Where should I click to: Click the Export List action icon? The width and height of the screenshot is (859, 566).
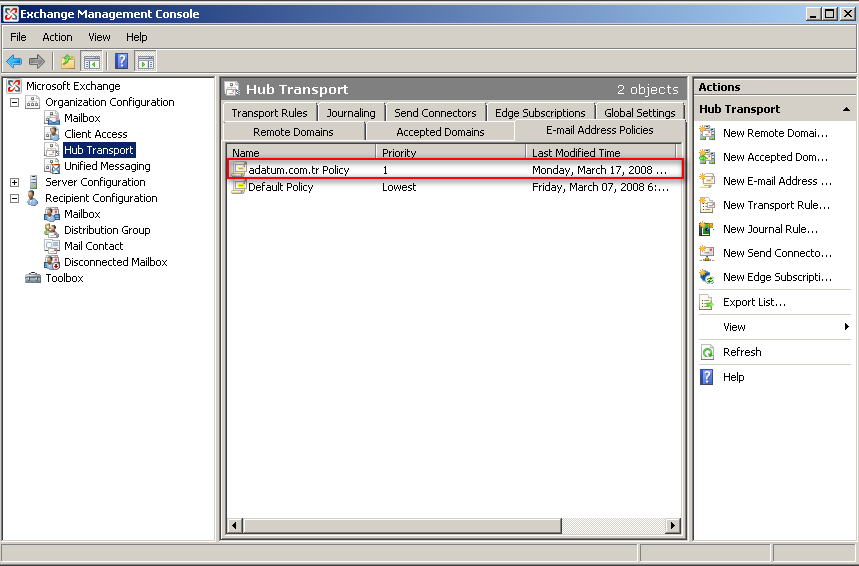pos(707,302)
